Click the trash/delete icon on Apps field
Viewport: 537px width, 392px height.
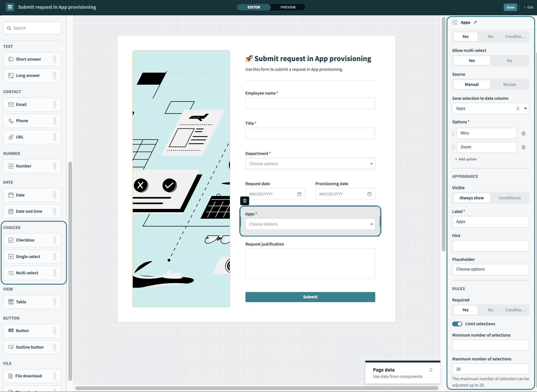point(244,200)
